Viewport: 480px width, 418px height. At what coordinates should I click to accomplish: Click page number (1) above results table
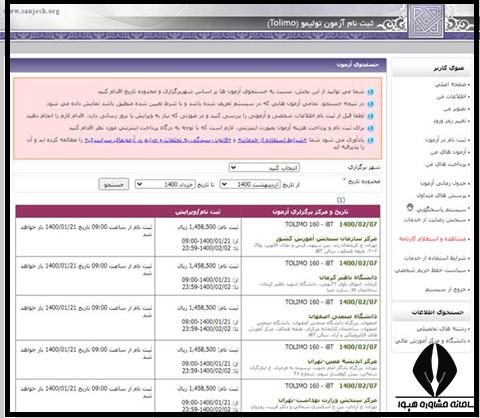(341, 200)
